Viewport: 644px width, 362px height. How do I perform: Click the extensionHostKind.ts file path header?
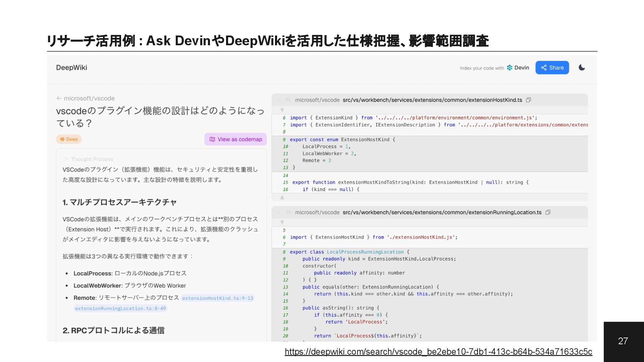pos(432,100)
